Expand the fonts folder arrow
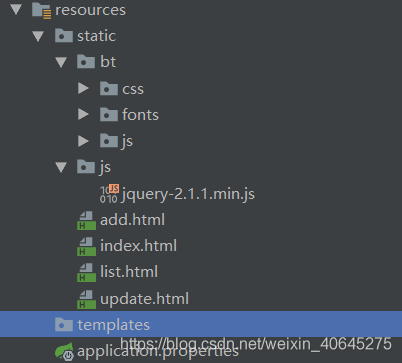Screen dimensions: 402x363 point(83,114)
